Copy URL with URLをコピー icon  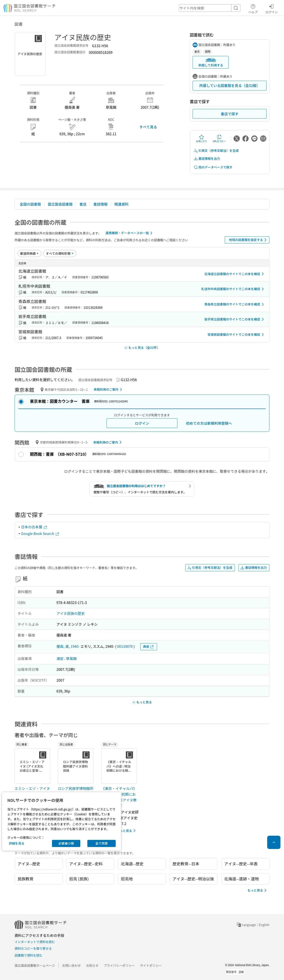219,139
